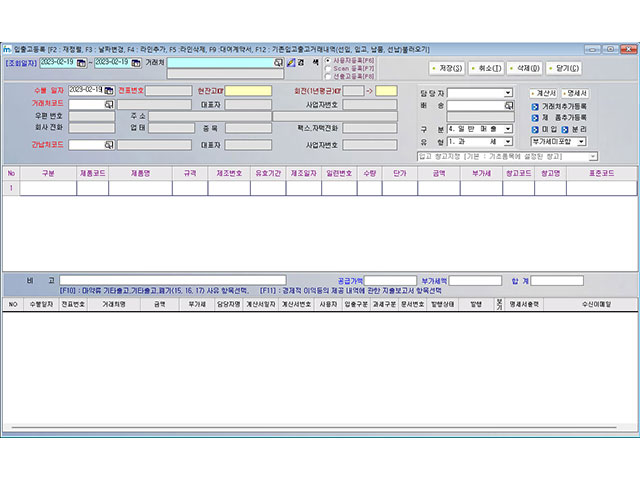Click the 거래처명 header in lower grid
Viewport: 640px width, 480px height.
point(114,304)
